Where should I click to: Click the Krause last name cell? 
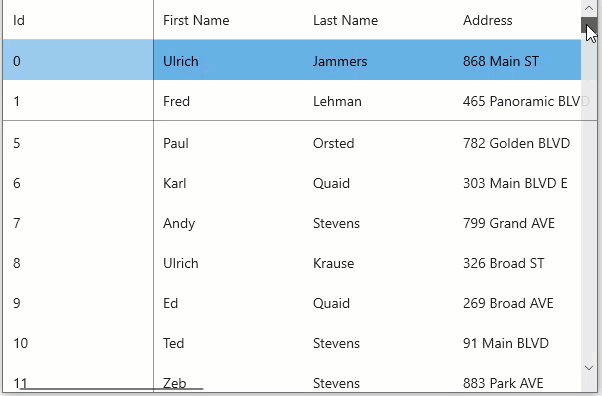click(x=378, y=263)
